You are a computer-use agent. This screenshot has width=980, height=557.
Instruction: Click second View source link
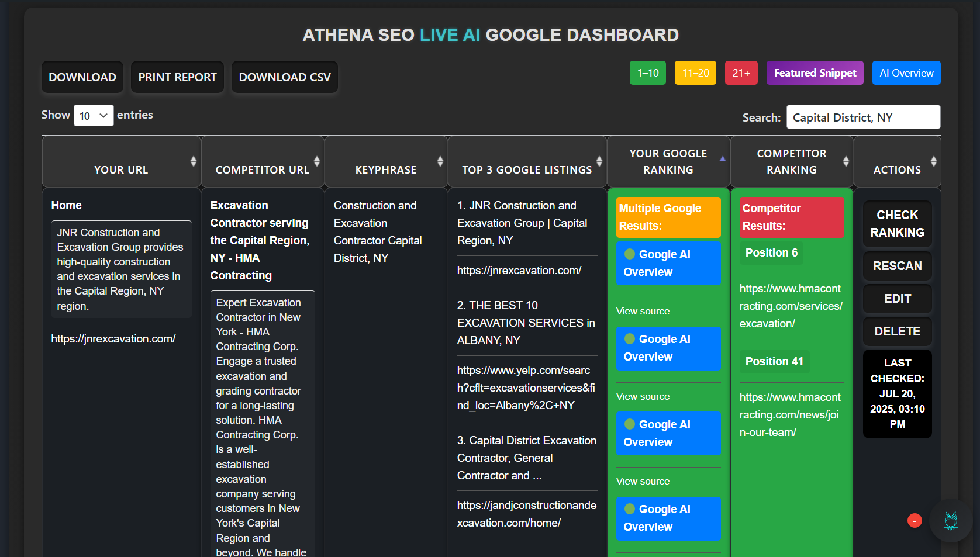click(x=643, y=397)
